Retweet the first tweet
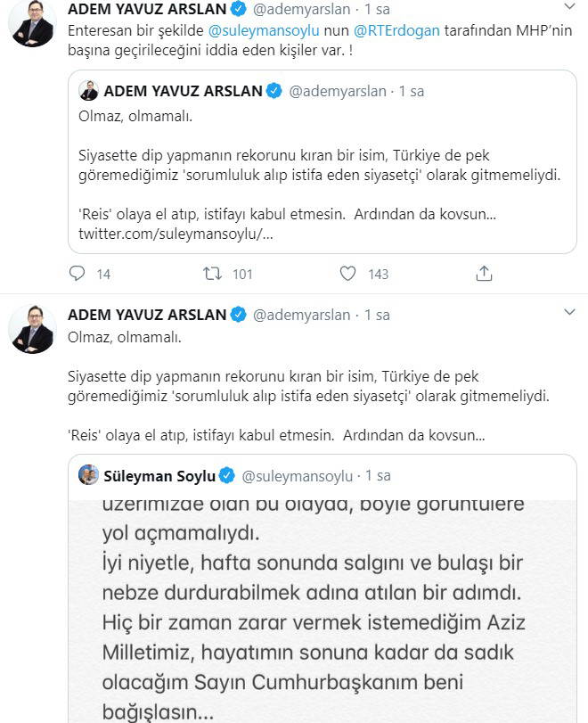The image size is (588, 723). [x=212, y=274]
